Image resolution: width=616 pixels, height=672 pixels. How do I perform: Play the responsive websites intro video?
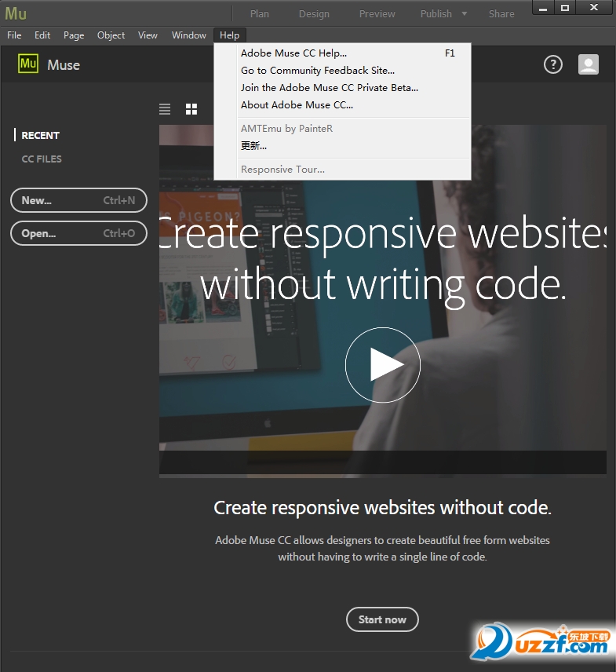point(383,365)
